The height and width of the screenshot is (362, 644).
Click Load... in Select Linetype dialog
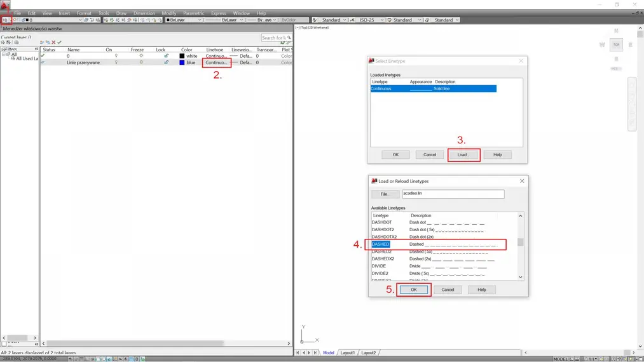(x=463, y=155)
